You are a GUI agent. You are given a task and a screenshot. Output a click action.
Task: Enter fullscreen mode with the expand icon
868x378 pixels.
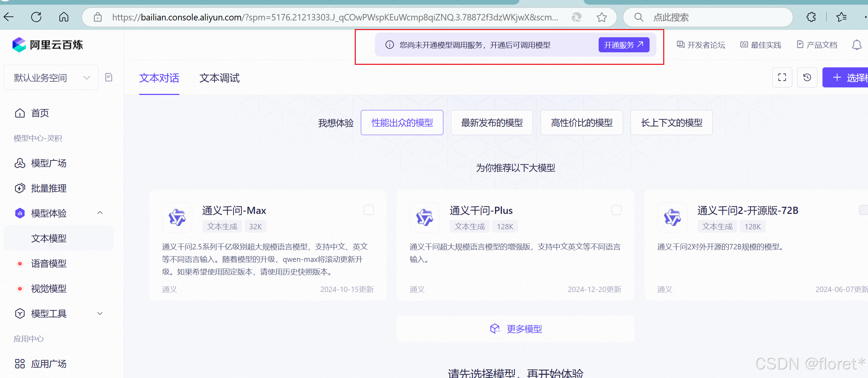pos(782,77)
